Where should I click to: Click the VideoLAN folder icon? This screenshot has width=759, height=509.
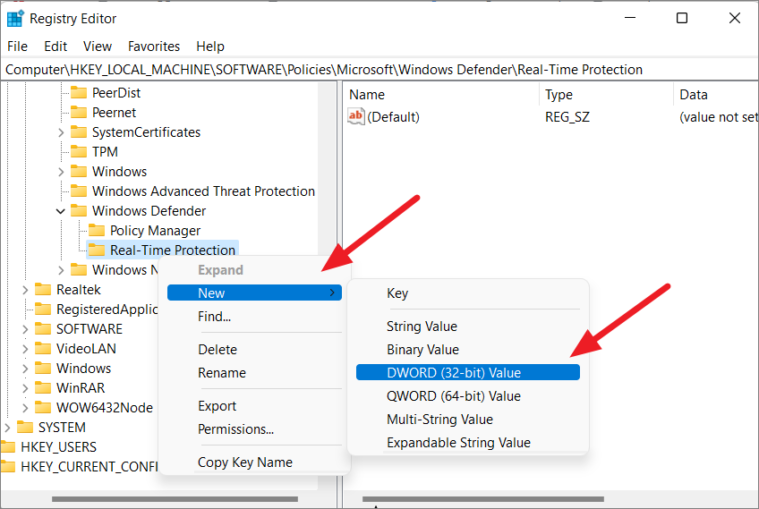point(43,348)
